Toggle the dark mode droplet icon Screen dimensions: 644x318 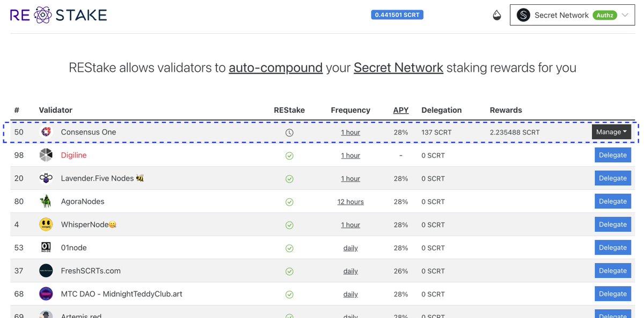(497, 15)
